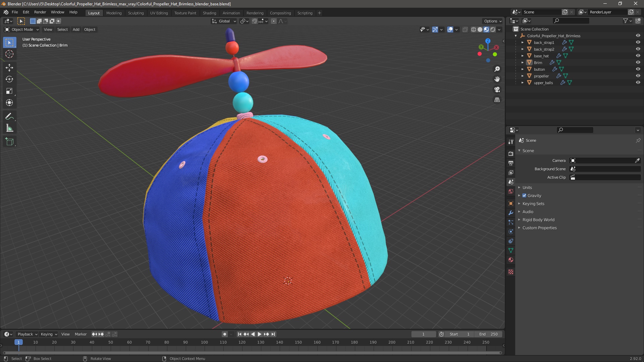The height and width of the screenshot is (362, 644).
Task: Hide the propeller object in outliner
Action: coord(638,76)
